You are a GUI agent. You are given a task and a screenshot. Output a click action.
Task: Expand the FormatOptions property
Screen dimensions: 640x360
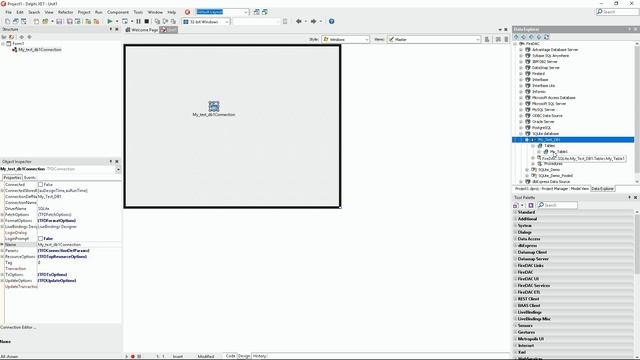(x=2, y=220)
